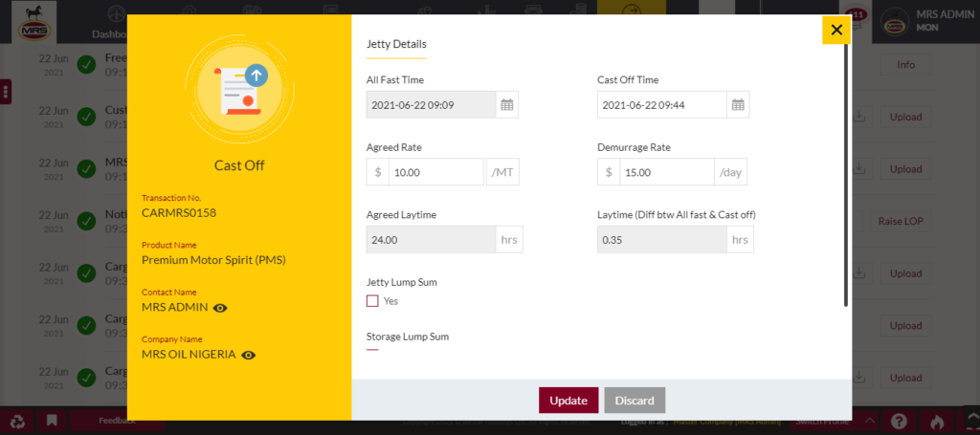Click the Discard button
Screen dimensions: 980x435
[x=635, y=401]
